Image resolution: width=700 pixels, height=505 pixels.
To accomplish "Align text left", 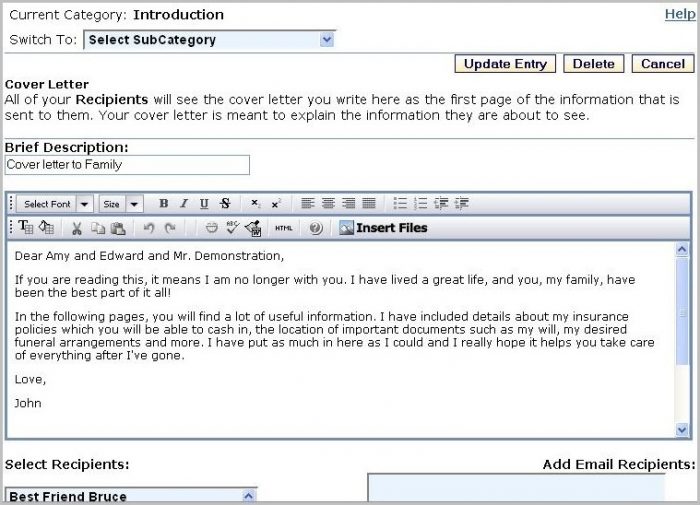I will tap(308, 204).
